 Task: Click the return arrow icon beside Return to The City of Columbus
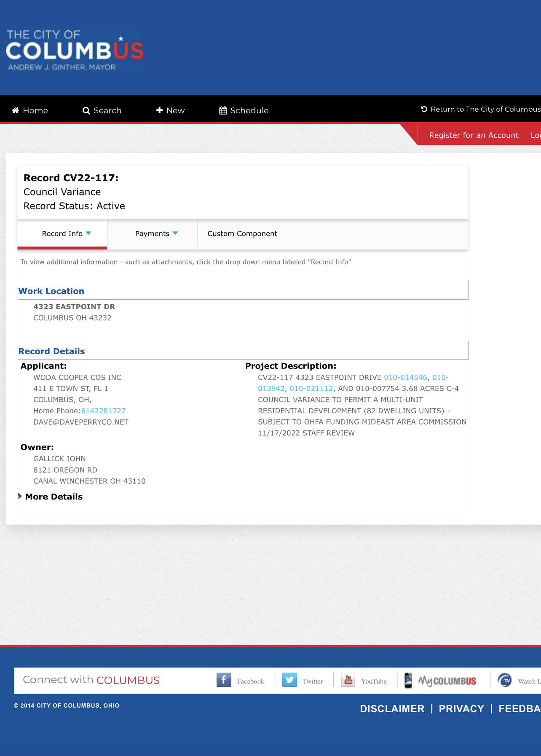coord(424,109)
